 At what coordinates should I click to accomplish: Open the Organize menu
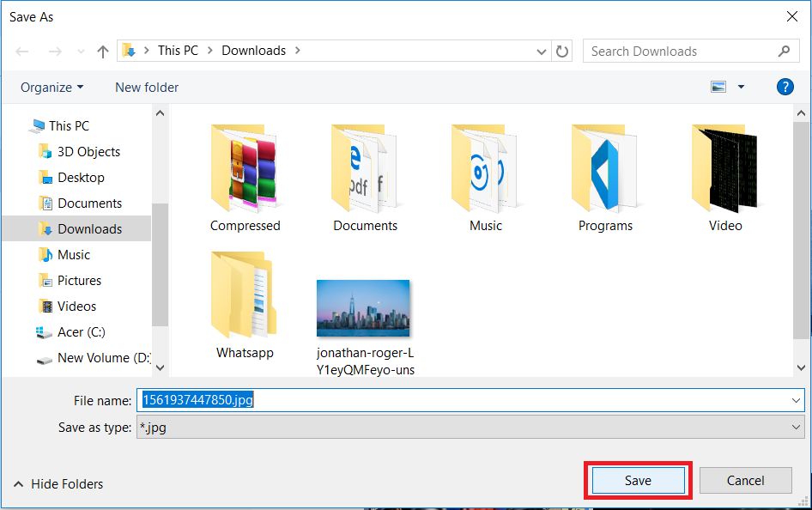tap(52, 88)
